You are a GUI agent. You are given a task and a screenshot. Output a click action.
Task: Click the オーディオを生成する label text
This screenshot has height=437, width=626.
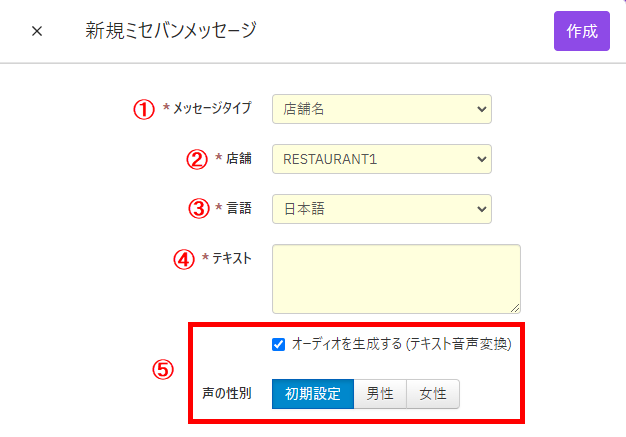(x=401, y=344)
